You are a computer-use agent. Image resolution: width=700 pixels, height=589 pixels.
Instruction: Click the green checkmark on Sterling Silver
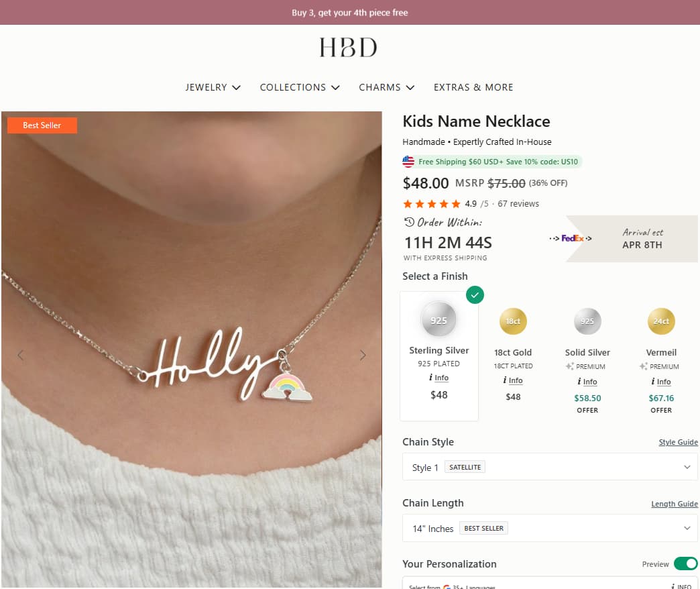tap(475, 294)
